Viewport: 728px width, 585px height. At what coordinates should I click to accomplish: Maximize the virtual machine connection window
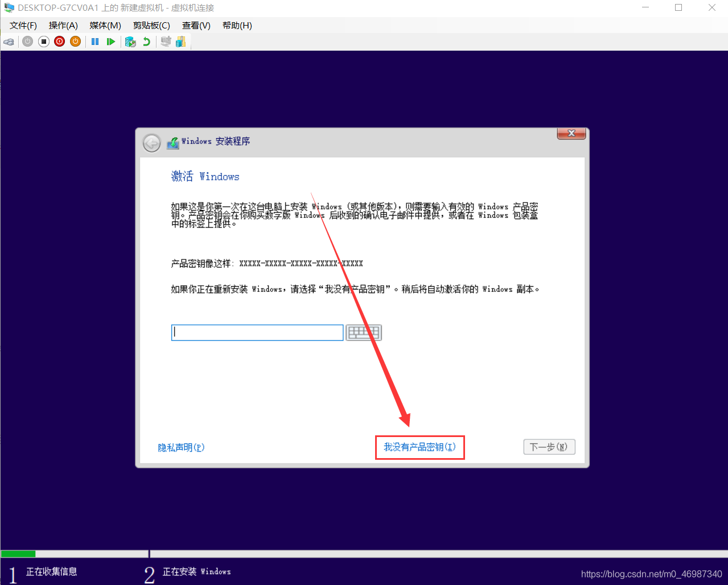(x=678, y=7)
